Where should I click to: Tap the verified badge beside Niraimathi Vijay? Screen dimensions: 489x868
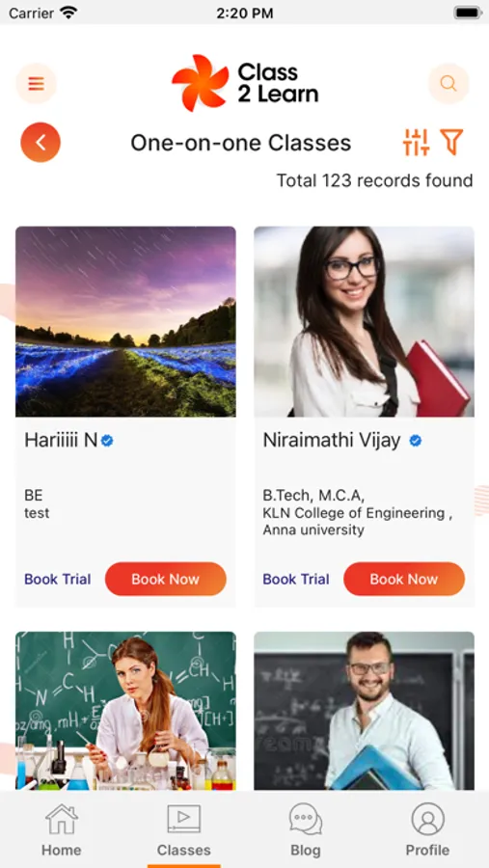(416, 441)
